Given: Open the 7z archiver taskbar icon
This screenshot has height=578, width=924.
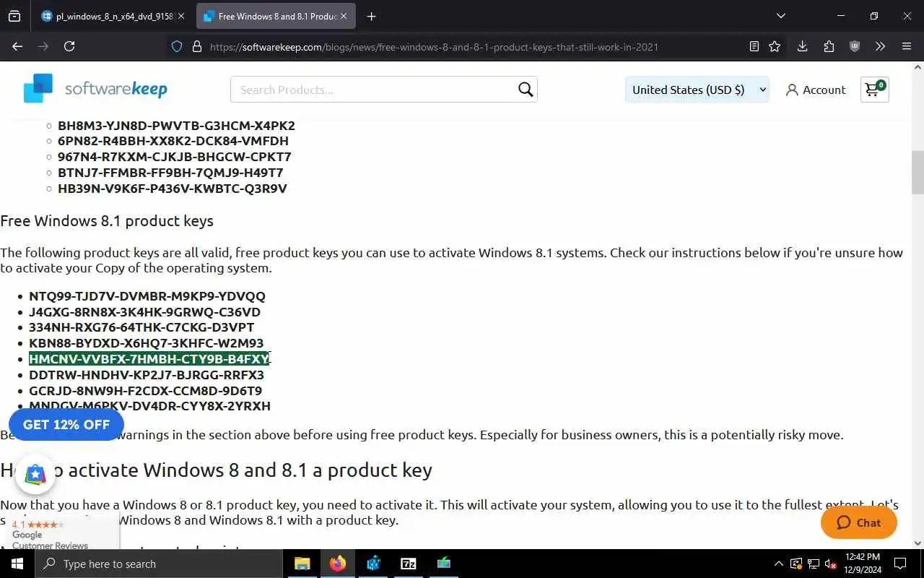Looking at the screenshot, I should (408, 564).
